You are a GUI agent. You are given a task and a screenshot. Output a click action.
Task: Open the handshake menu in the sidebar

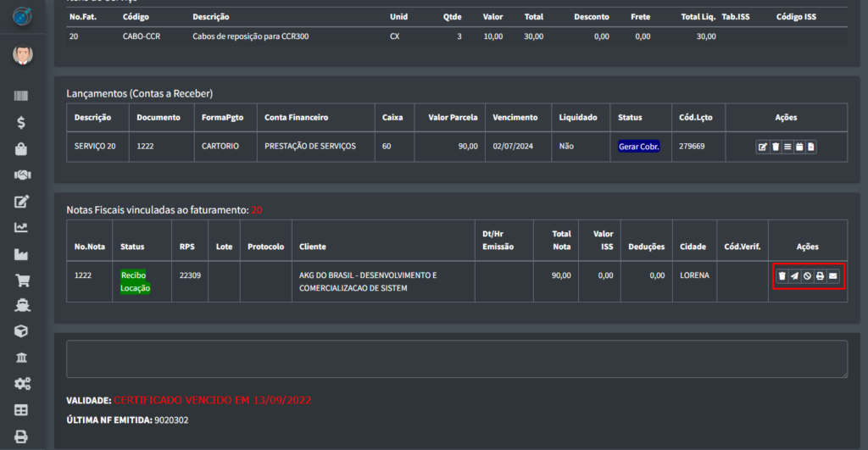point(21,175)
